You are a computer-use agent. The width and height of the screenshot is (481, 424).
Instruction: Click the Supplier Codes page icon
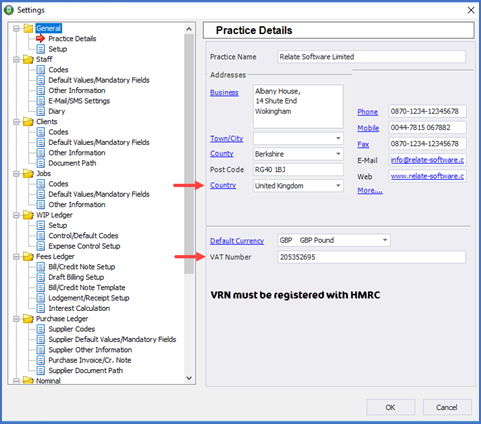pos(41,329)
